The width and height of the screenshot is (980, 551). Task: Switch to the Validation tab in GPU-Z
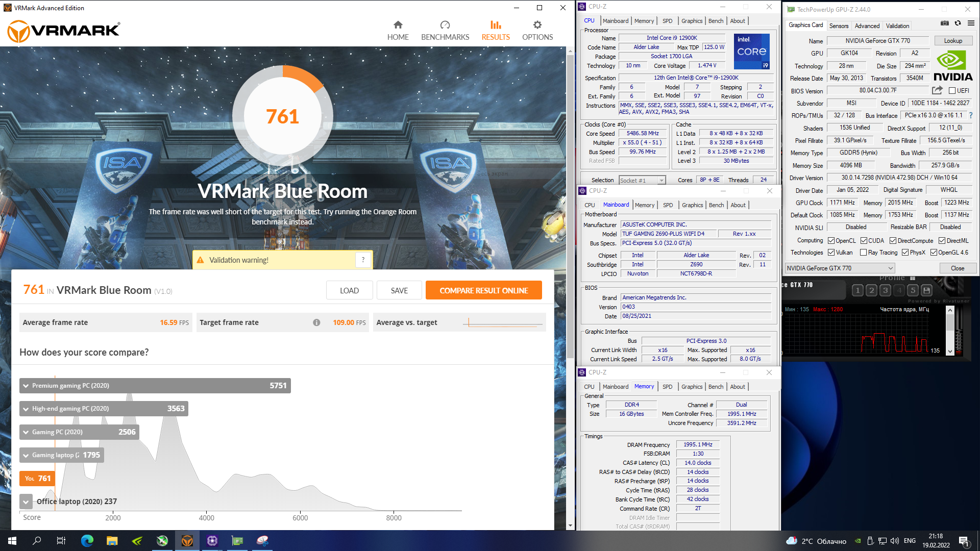(897, 26)
